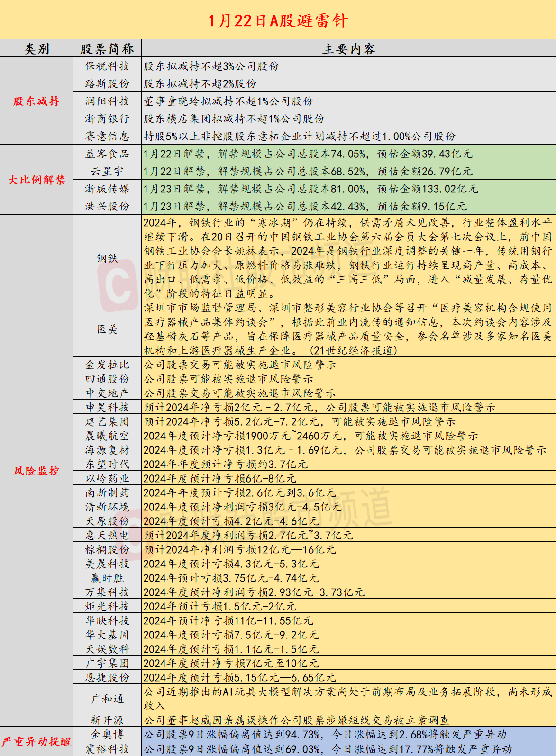This screenshot has width=556, height=756.
Task: Select the 股东减持 category cell
Action: point(36,101)
